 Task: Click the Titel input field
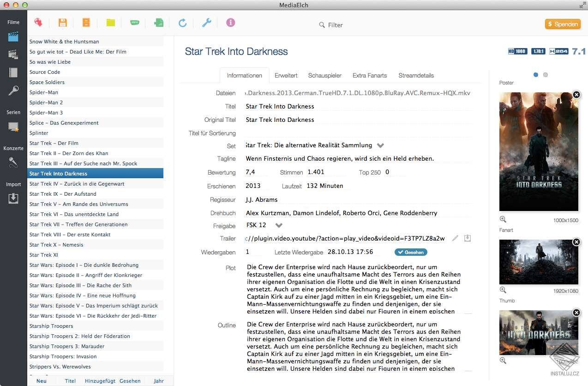(x=358, y=106)
